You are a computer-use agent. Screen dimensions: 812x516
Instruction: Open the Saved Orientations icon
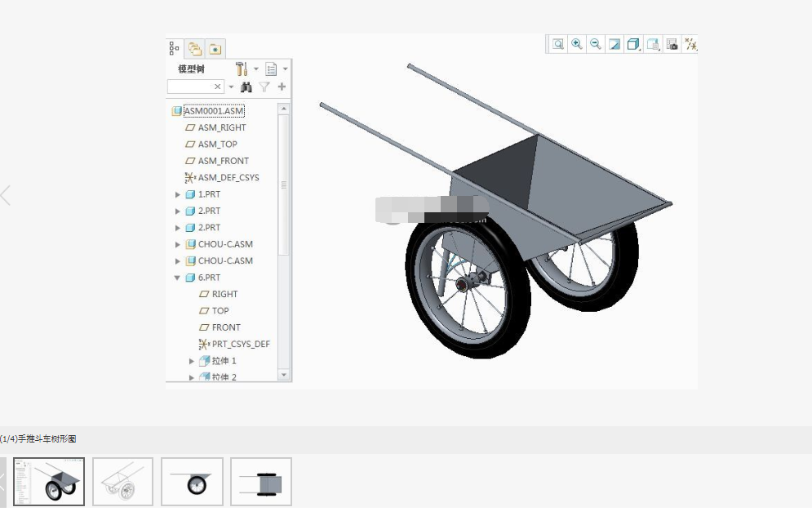653,44
